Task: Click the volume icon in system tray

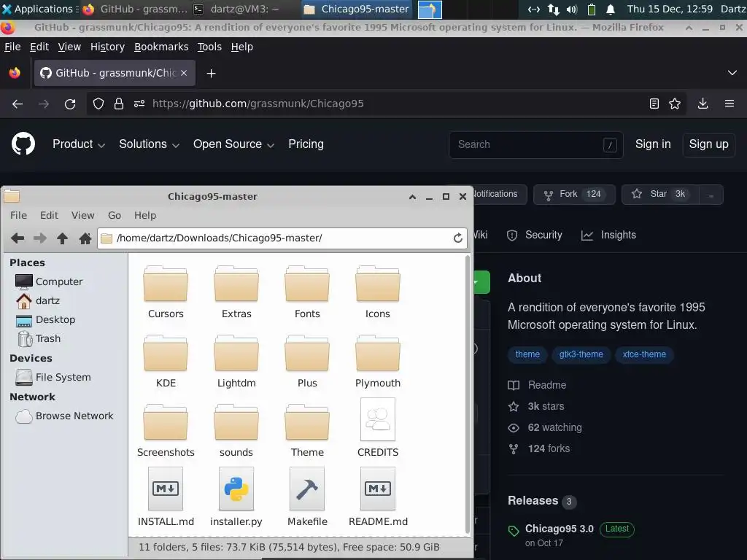Action: click(x=572, y=9)
